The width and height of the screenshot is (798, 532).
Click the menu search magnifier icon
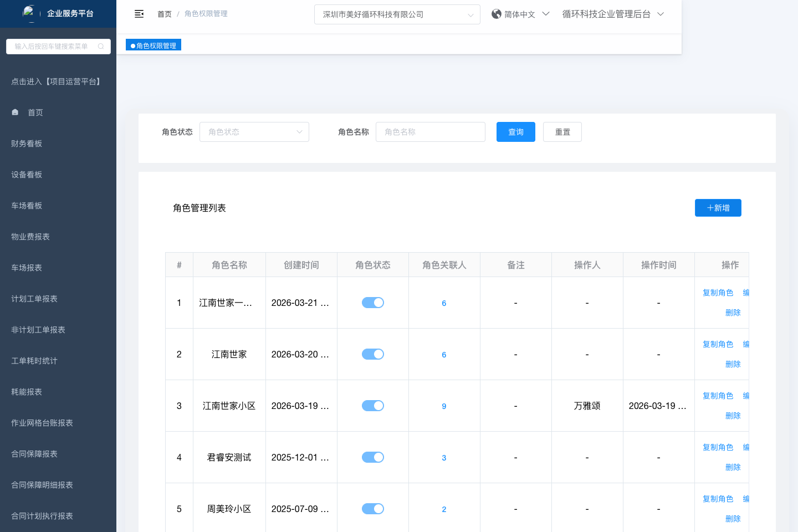click(x=101, y=47)
